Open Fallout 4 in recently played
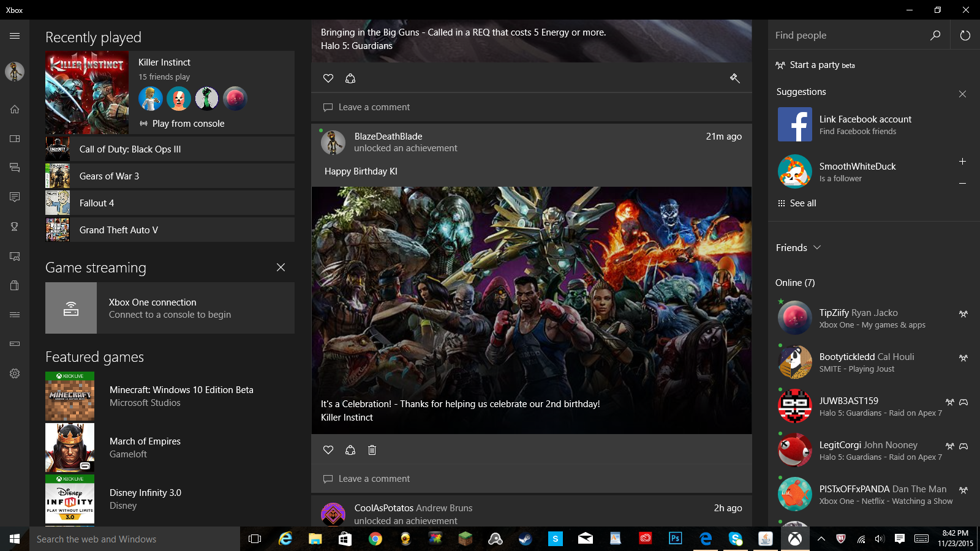 click(x=170, y=203)
